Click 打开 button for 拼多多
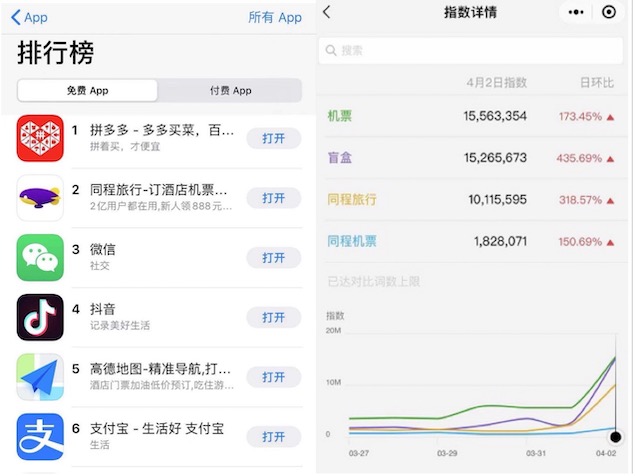The width and height of the screenshot is (635, 476). click(274, 138)
